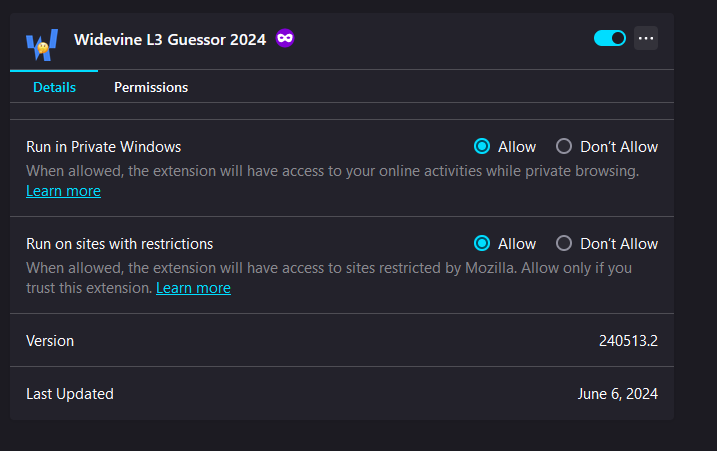Click the extension title Widevine L3 Guessor 2024

tap(170, 40)
